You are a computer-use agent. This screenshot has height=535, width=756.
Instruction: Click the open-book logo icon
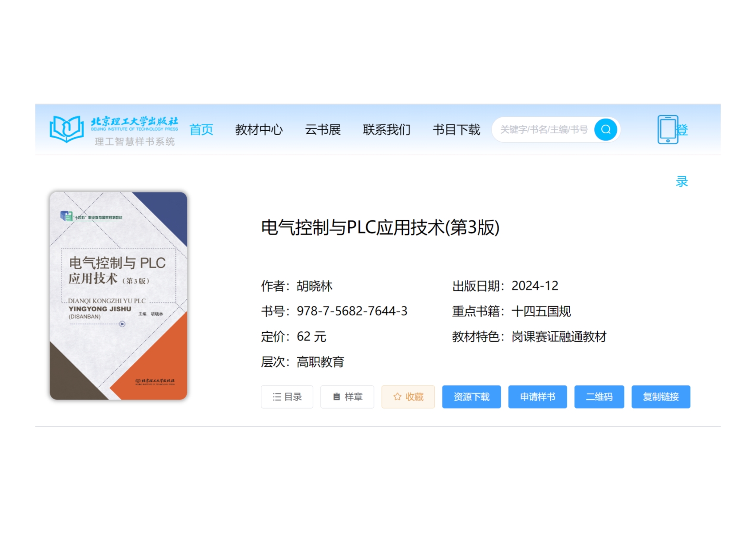(66, 129)
